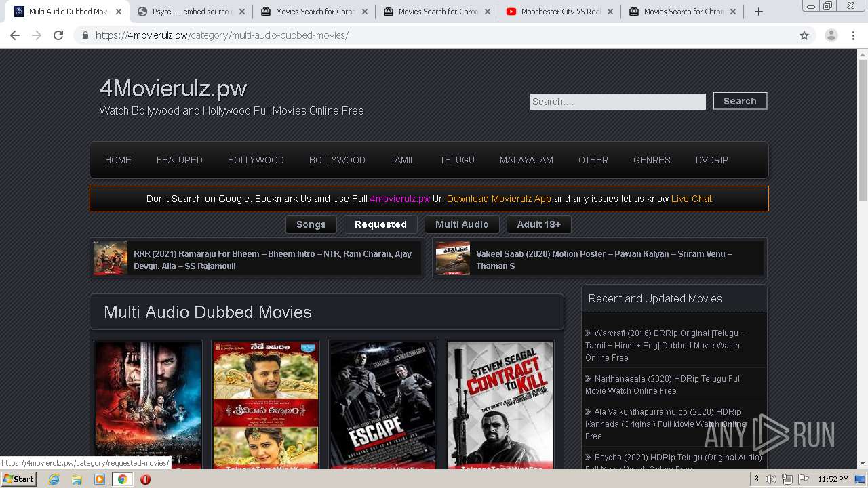Click the site Search input field

(618, 102)
